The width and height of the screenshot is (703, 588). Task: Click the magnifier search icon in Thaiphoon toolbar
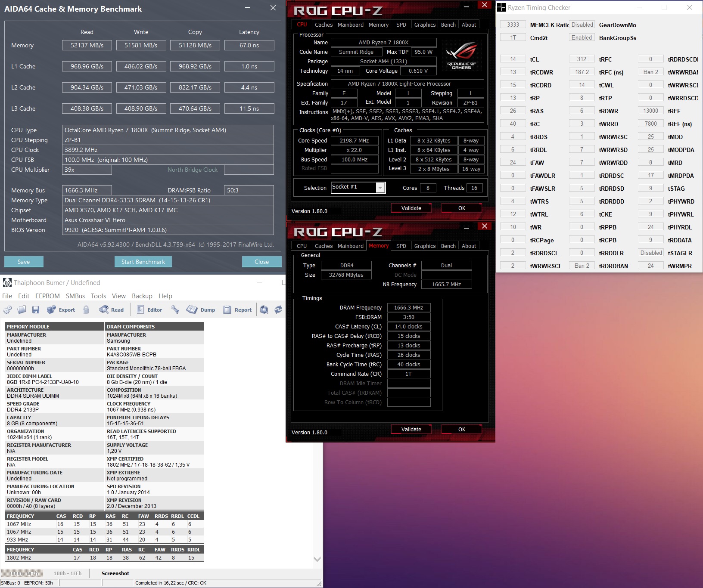pos(264,309)
